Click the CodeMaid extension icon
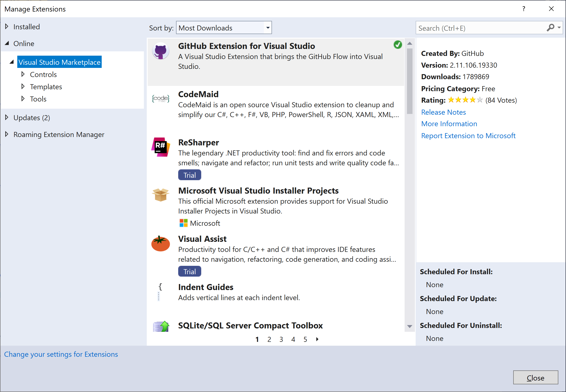The width and height of the screenshot is (566, 392). point(161,99)
